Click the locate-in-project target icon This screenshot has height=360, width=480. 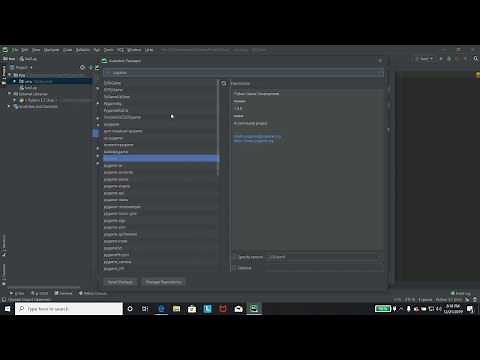pos(82,68)
